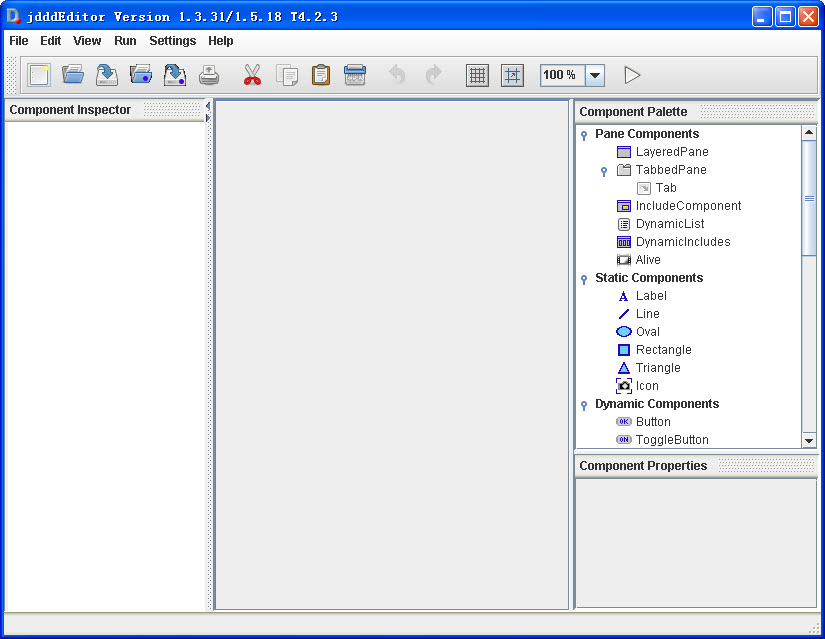The image size is (825, 639).
Task: Toggle the grid display icon
Action: click(477, 75)
